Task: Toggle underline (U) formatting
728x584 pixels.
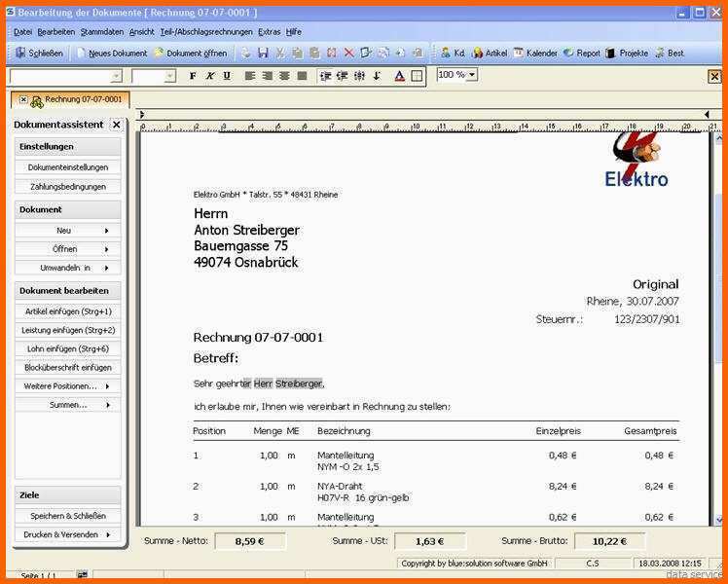Action: 227,76
